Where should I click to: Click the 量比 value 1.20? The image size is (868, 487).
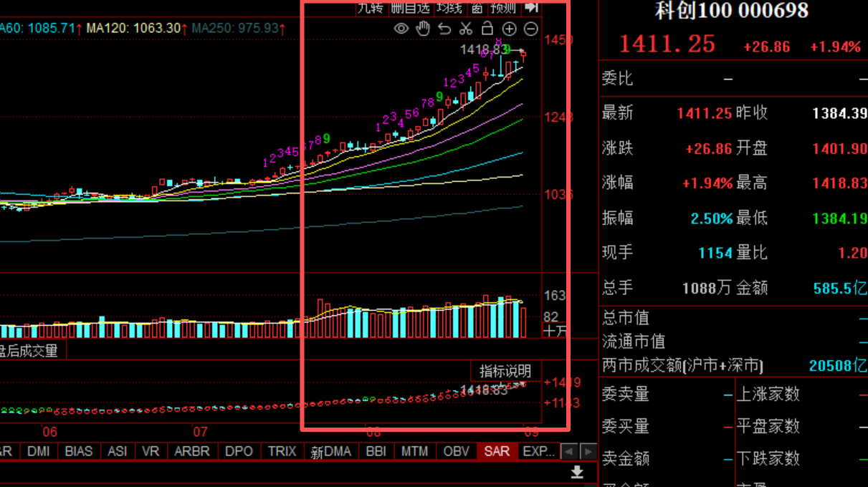(853, 253)
